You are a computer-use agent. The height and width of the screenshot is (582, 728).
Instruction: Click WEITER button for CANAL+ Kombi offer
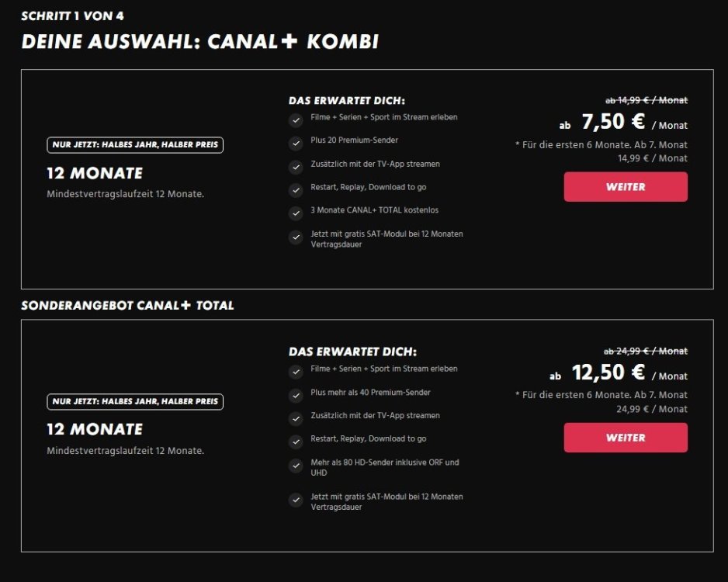point(626,187)
